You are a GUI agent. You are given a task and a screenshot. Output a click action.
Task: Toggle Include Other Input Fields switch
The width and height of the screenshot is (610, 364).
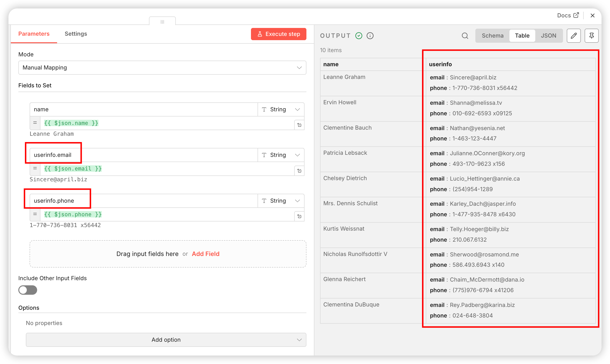(28, 290)
